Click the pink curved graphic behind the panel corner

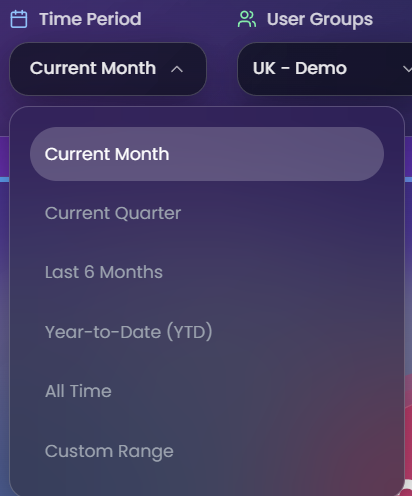click(408, 433)
